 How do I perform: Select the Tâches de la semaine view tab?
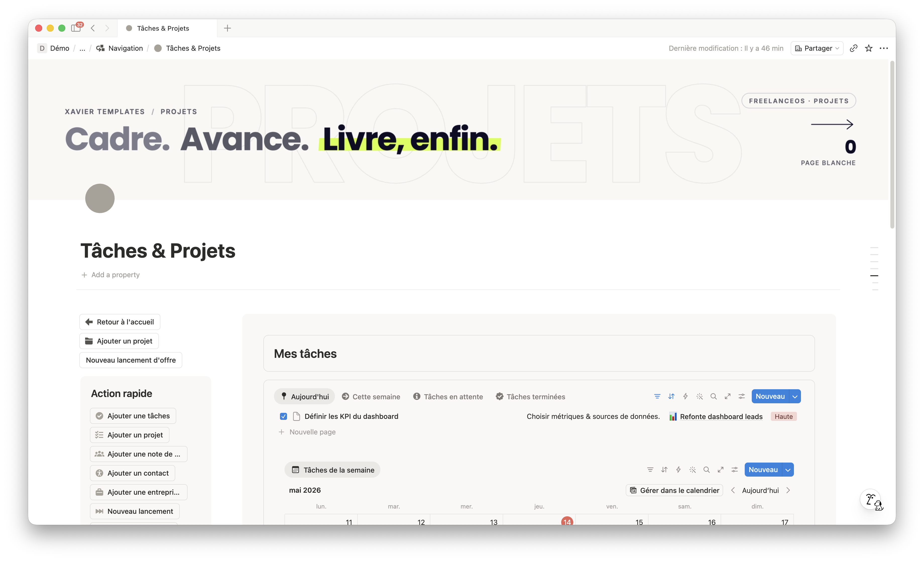(x=333, y=470)
